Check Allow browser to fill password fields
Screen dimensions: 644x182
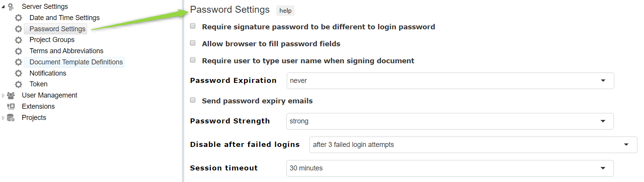pyautogui.click(x=193, y=43)
